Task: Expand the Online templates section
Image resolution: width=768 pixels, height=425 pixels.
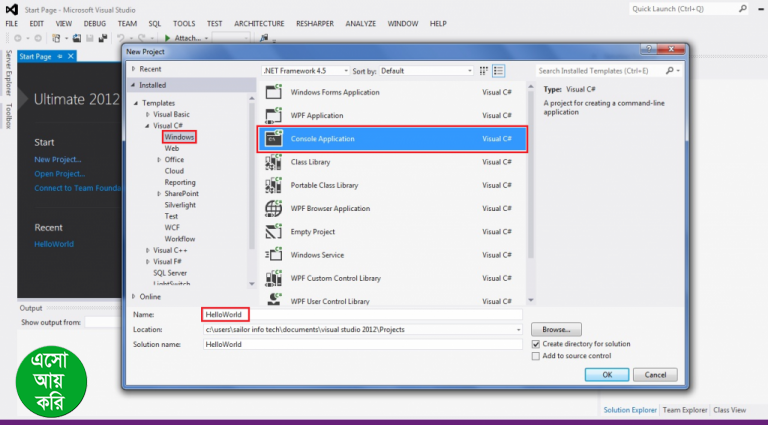Action: pyautogui.click(x=134, y=296)
